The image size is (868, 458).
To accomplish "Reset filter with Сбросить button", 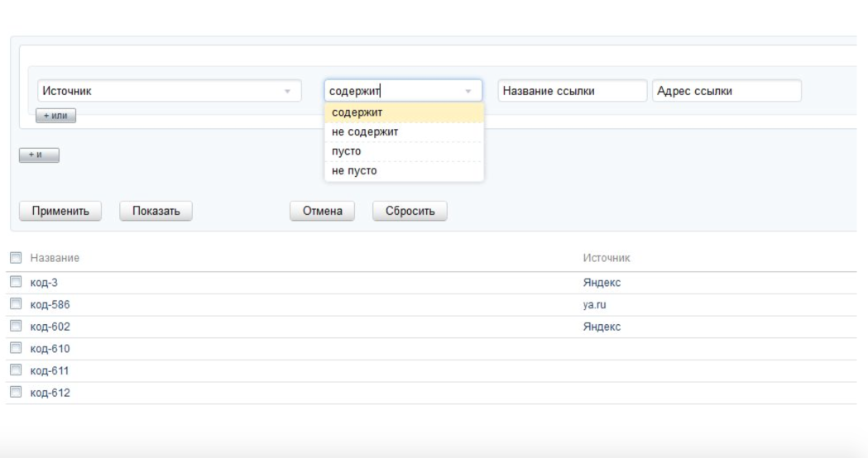I will pos(410,211).
